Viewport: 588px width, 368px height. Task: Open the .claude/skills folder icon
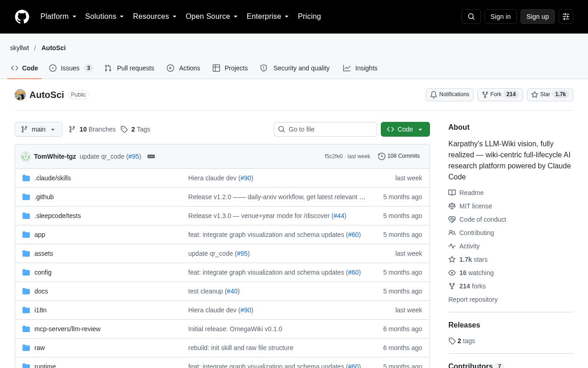26,178
